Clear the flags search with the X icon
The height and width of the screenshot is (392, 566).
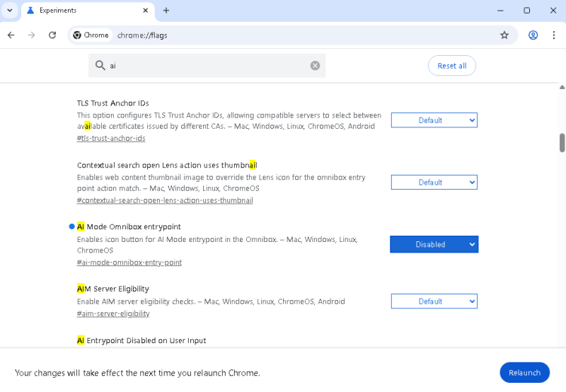(315, 65)
